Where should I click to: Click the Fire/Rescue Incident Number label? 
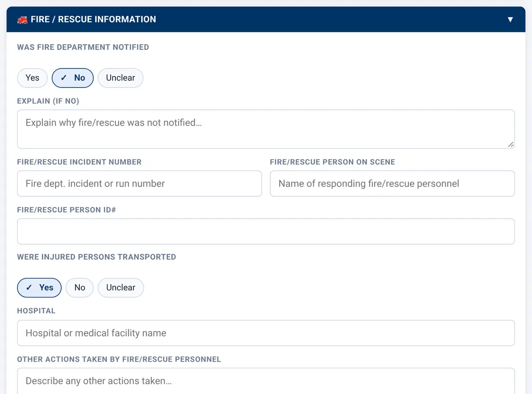79,162
